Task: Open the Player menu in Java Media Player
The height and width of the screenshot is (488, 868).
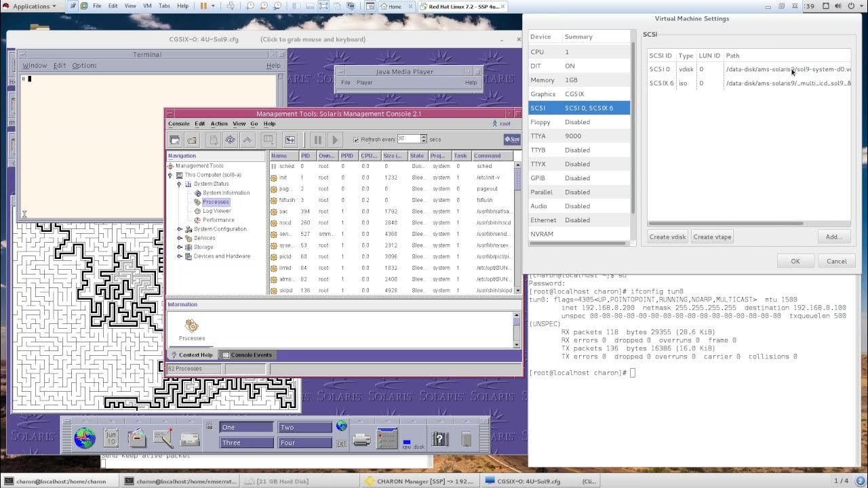Action: tap(365, 83)
